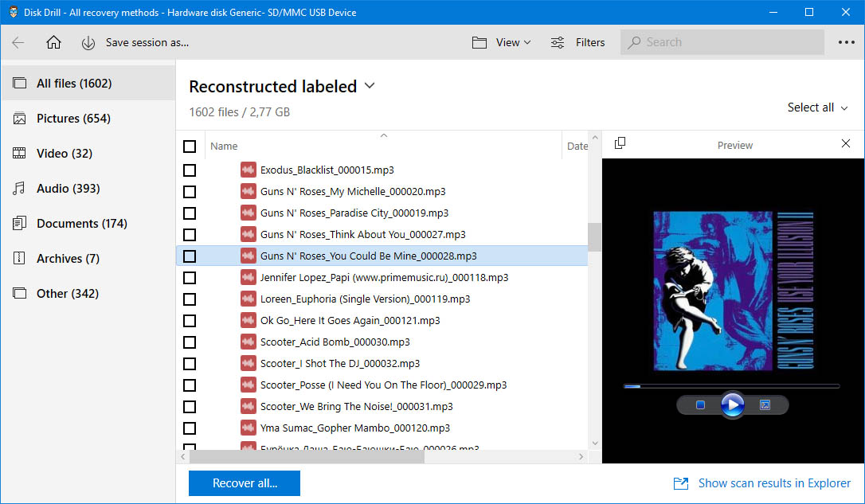
Task: Click the Show scan results export icon
Action: tap(681, 483)
